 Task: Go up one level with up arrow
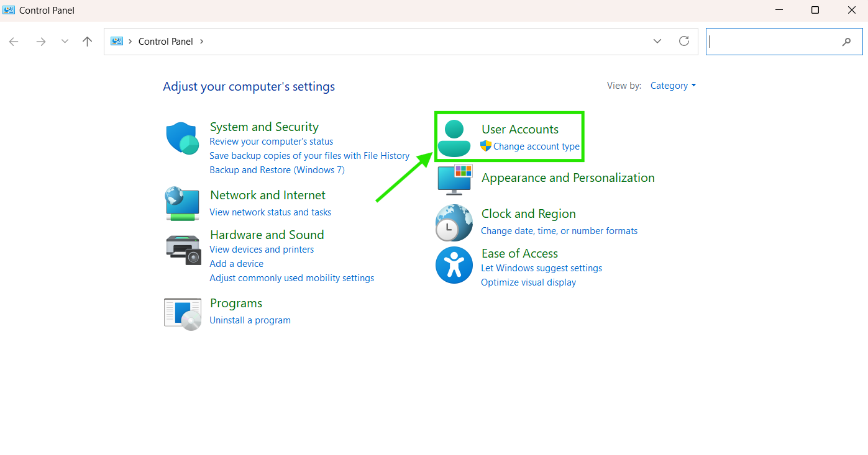87,42
